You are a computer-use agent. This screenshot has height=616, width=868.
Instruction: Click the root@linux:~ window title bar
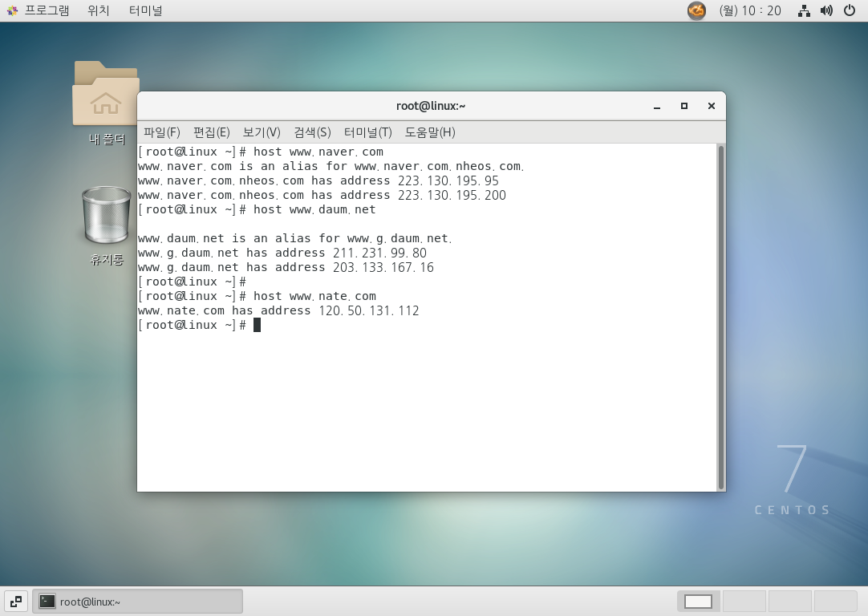click(x=431, y=106)
